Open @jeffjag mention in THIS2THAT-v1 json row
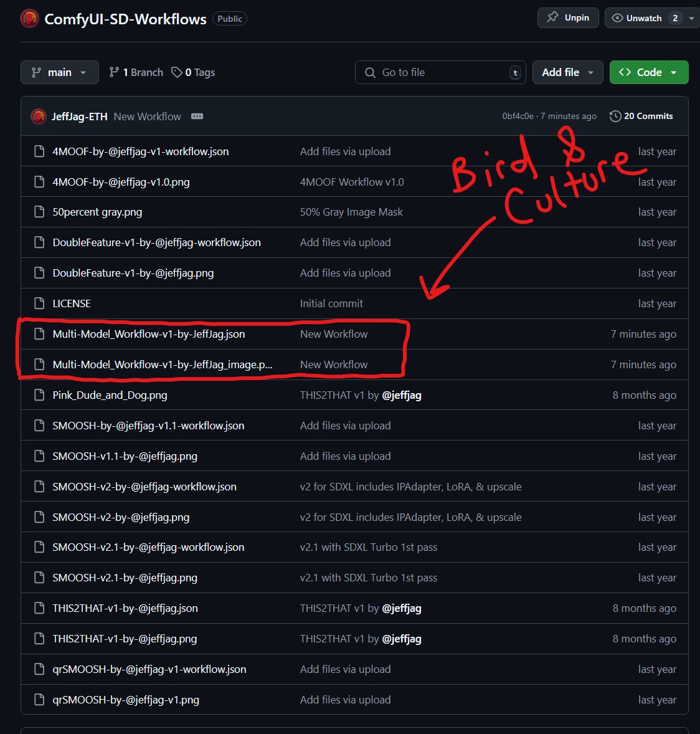The height and width of the screenshot is (734, 700). click(x=402, y=608)
